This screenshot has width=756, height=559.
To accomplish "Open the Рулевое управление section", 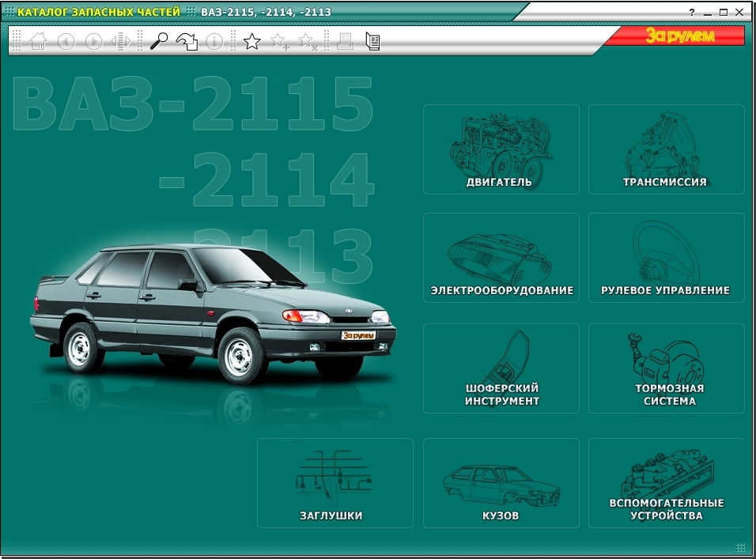I will tap(667, 258).
